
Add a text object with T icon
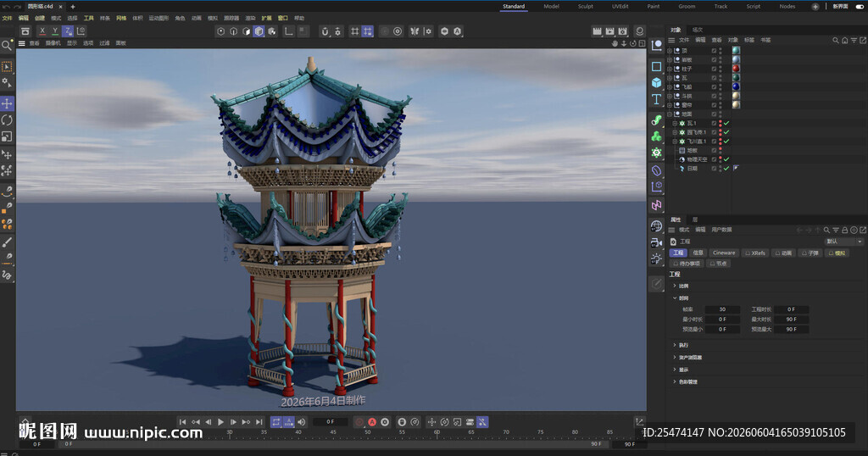coord(657,100)
